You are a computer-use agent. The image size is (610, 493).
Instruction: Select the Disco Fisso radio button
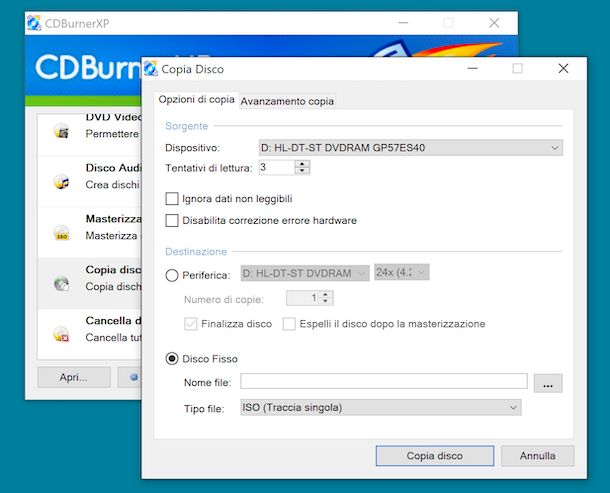[172, 358]
